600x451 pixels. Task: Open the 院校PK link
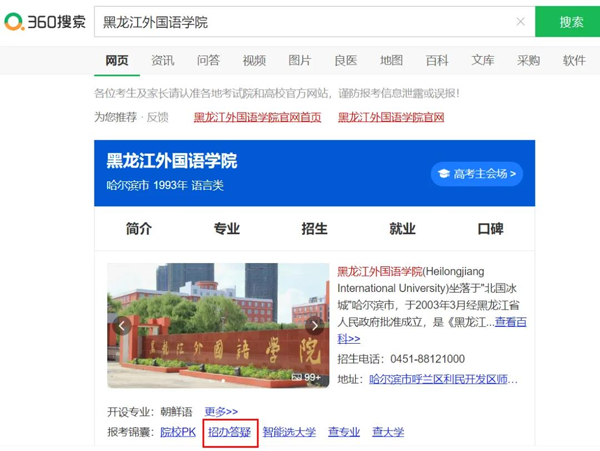click(178, 432)
